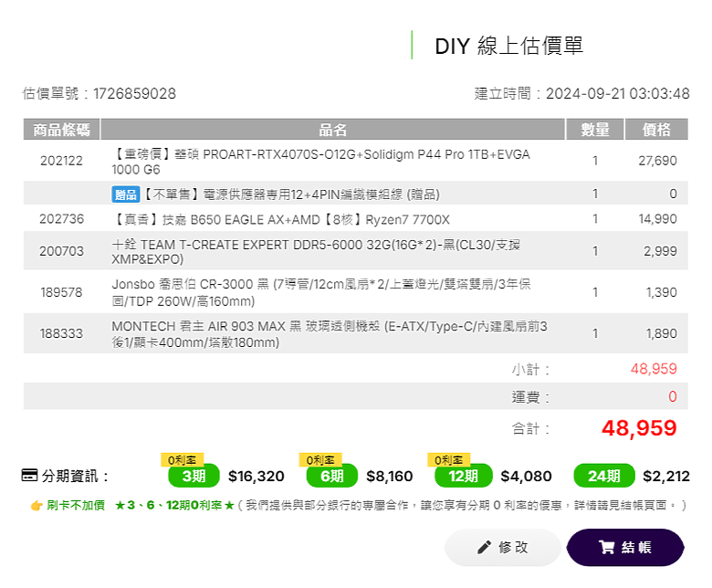Click the price 27,690
Image resolution: width=712 pixels, height=588 pixels.
point(657,161)
